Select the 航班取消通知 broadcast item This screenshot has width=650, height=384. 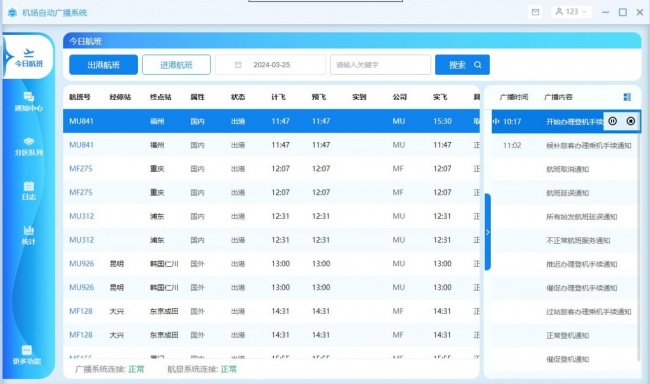(x=568, y=169)
